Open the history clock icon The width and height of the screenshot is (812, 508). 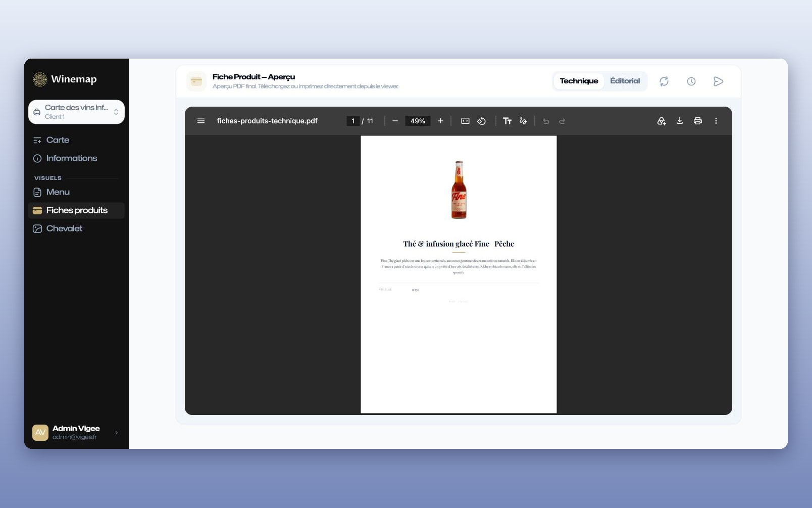click(691, 81)
